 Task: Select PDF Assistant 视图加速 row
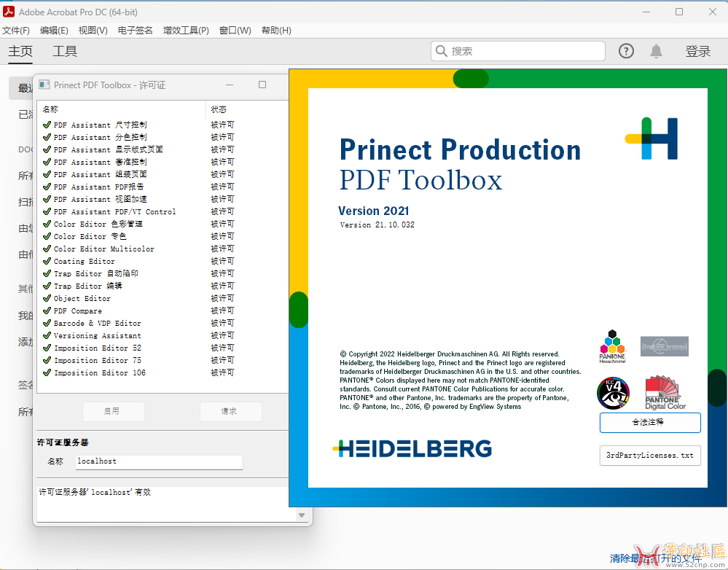click(163, 199)
